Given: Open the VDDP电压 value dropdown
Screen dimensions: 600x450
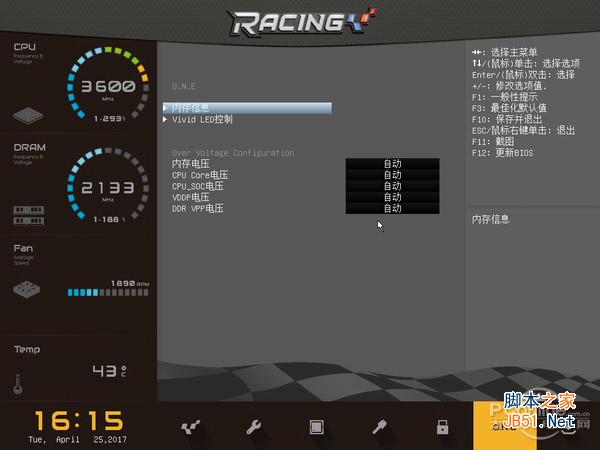Looking at the screenshot, I should (x=392, y=197).
